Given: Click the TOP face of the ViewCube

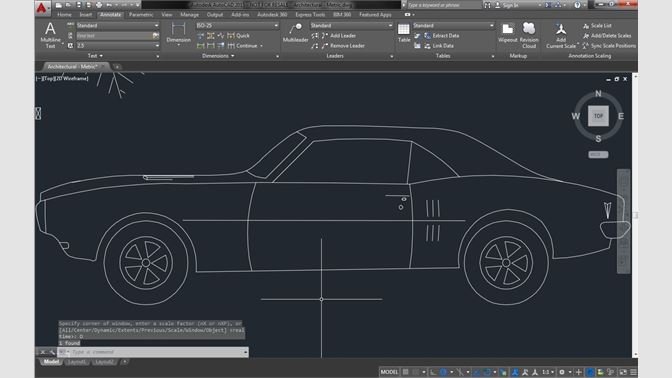Looking at the screenshot, I should point(598,116).
